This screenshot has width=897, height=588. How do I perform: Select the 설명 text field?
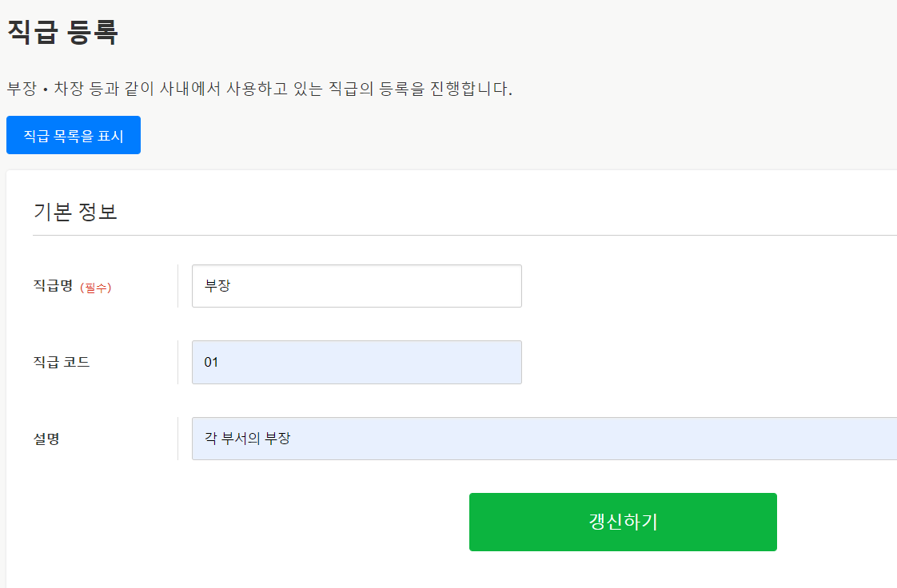point(544,439)
